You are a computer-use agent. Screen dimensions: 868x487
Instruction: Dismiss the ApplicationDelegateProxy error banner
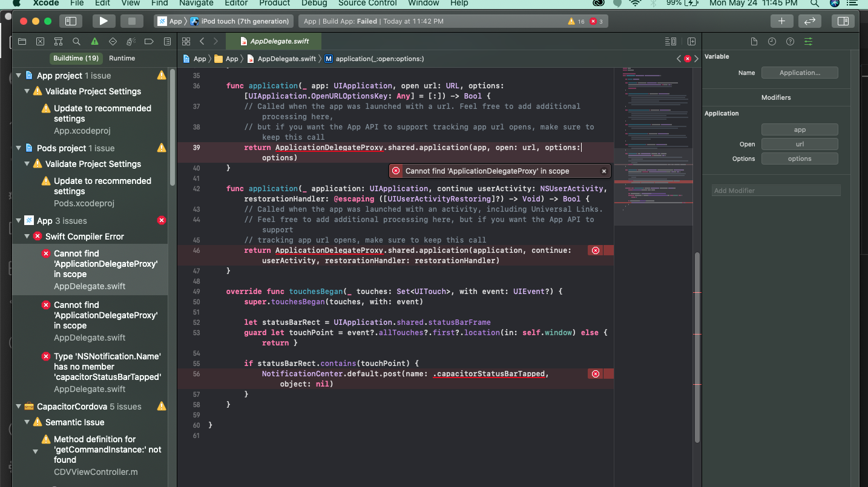(x=603, y=171)
